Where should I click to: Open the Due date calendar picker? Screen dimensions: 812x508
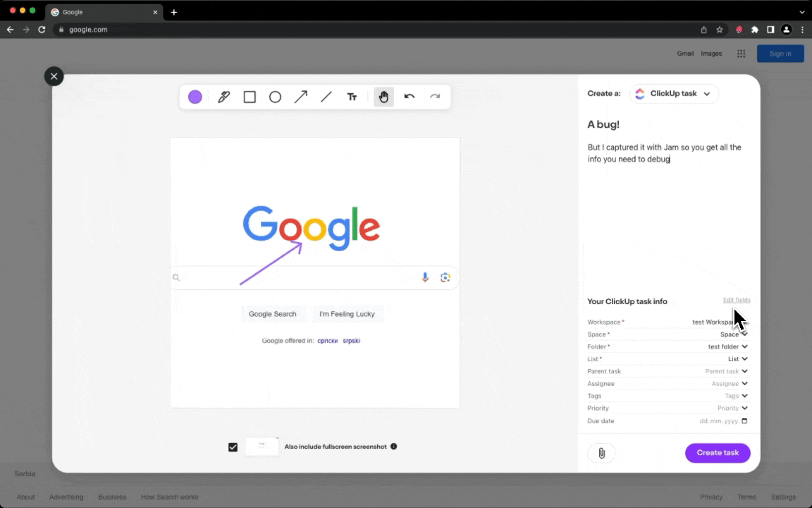pyautogui.click(x=744, y=421)
